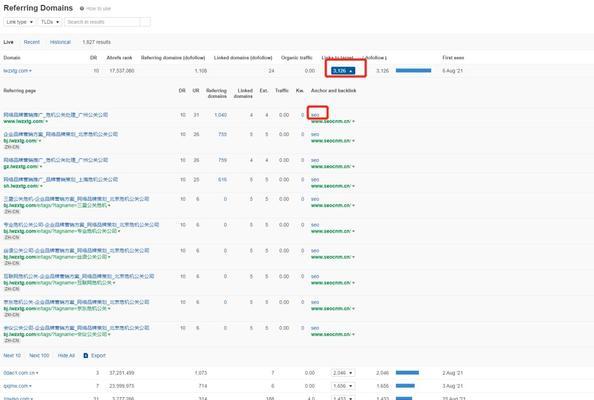This screenshot has width=594, height=400.
Task: Click the dofollow bar for first domain
Action: coord(413,70)
